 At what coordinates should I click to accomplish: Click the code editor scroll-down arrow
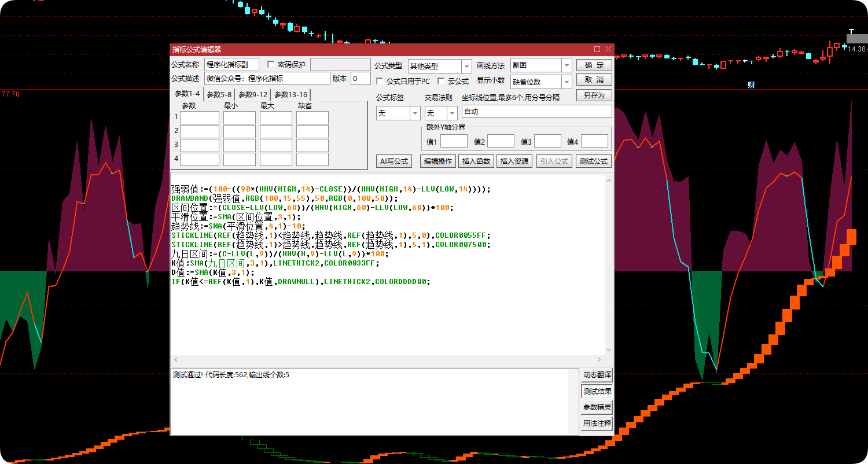tap(608, 350)
